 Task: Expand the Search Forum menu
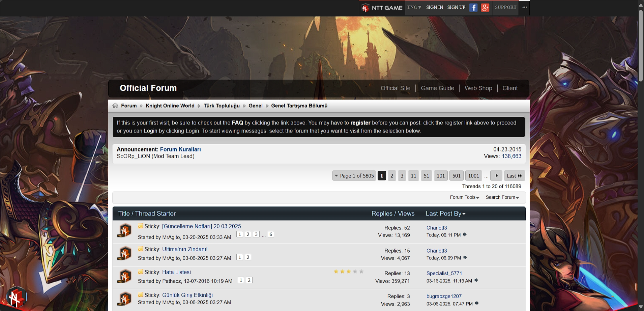point(502,197)
